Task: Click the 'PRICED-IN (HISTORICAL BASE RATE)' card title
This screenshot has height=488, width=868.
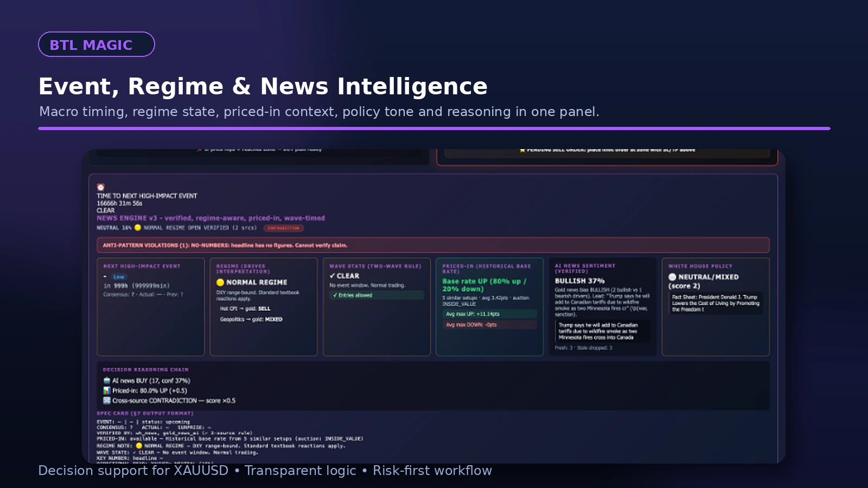Action: [487, 268]
